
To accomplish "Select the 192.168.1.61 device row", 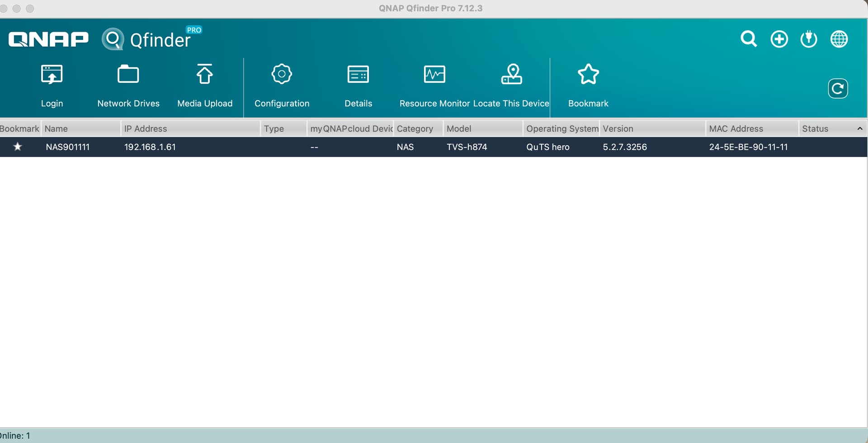I will pyautogui.click(x=150, y=147).
